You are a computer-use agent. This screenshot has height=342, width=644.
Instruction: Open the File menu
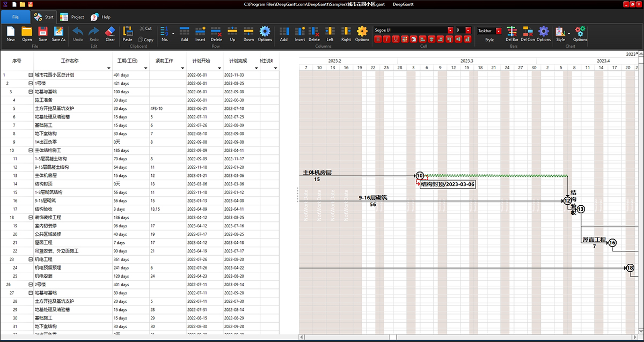tap(16, 17)
